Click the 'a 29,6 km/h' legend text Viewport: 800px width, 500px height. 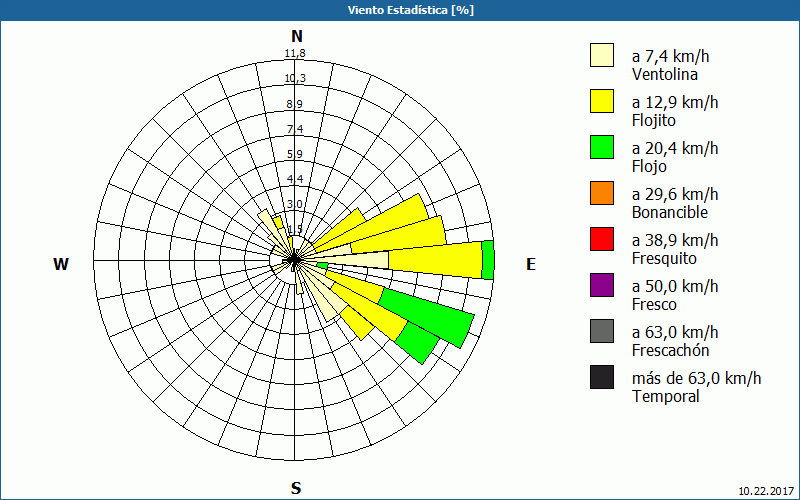click(675, 194)
